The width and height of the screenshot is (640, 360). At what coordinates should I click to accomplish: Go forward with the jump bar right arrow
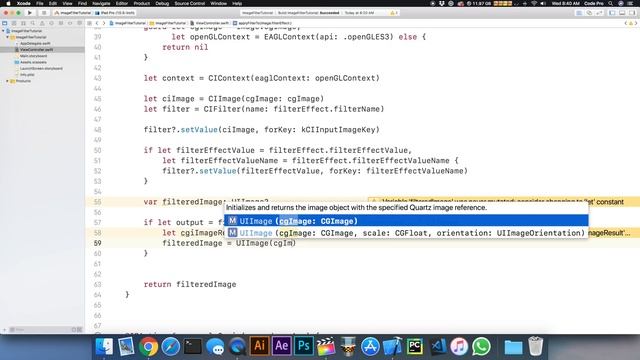coord(104,23)
